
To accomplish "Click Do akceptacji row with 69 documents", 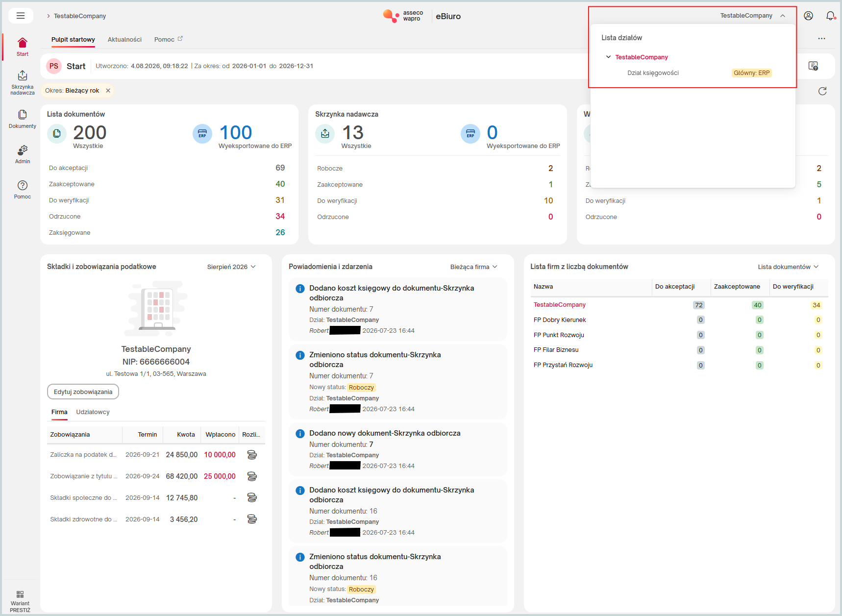I will point(167,168).
